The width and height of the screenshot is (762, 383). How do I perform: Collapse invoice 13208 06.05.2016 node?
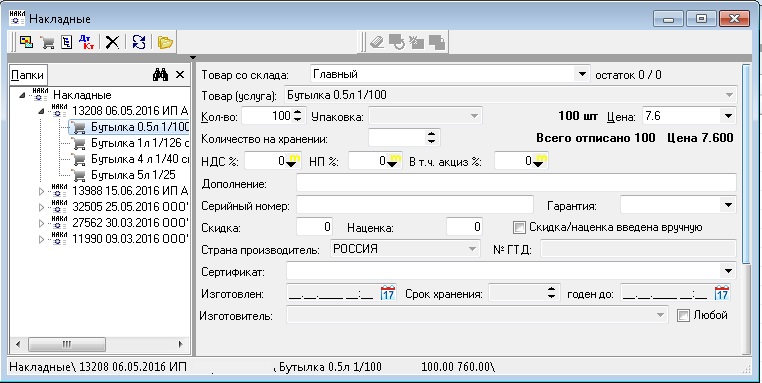coord(41,111)
